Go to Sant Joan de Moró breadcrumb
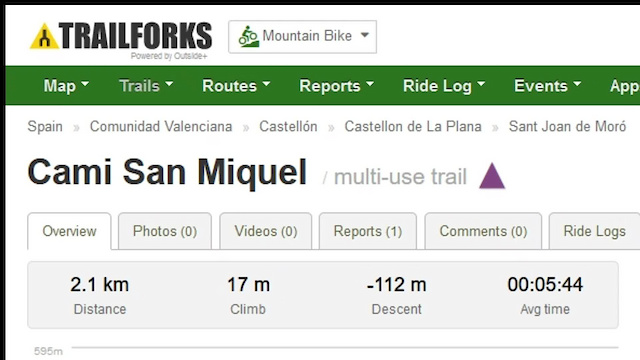 (567, 127)
